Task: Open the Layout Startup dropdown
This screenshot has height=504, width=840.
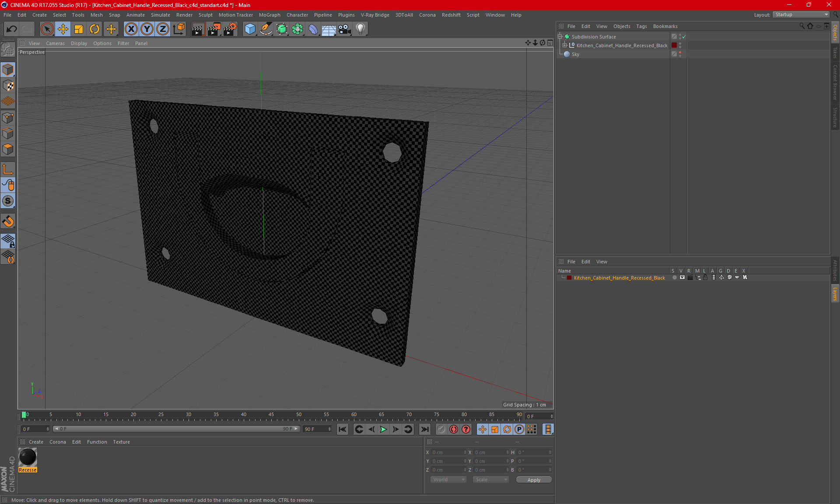Action: (801, 14)
